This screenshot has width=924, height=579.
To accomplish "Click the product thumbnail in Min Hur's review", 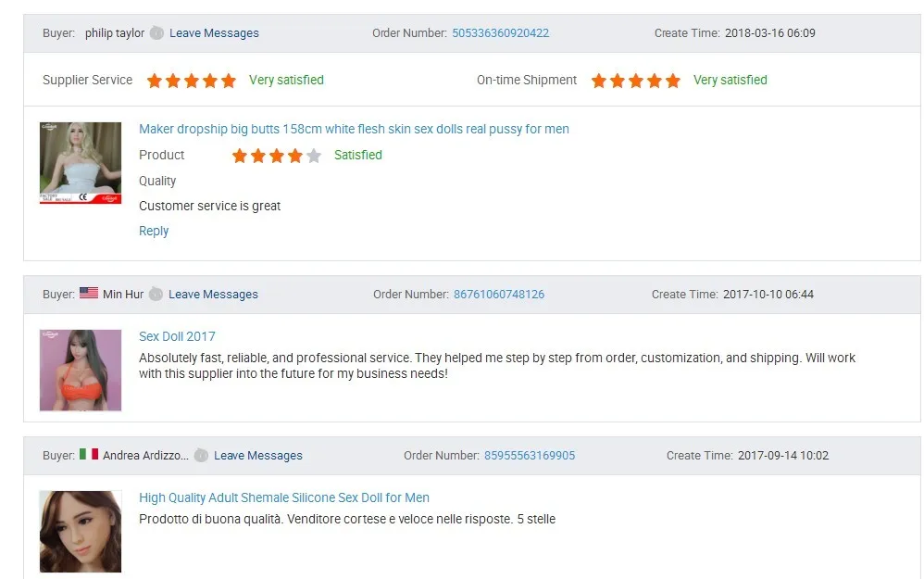I will (x=81, y=370).
